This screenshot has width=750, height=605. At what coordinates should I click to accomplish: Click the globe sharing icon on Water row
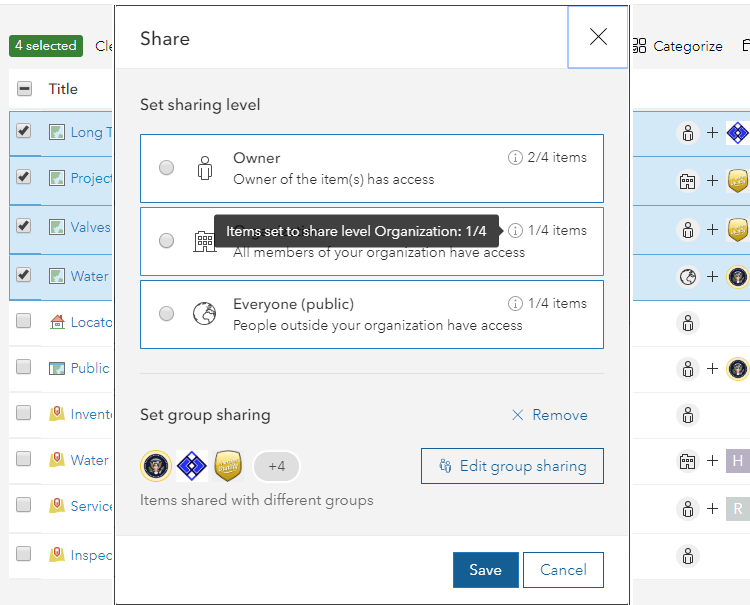pos(687,277)
